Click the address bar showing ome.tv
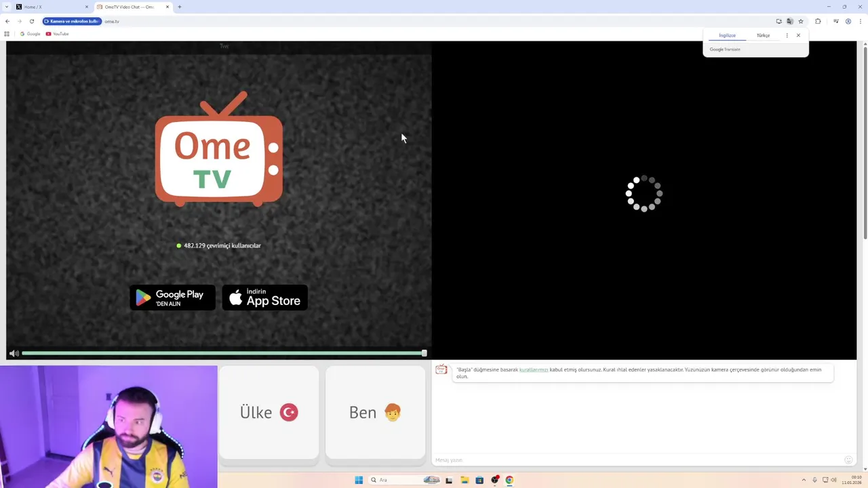The image size is (868, 488). point(434,21)
